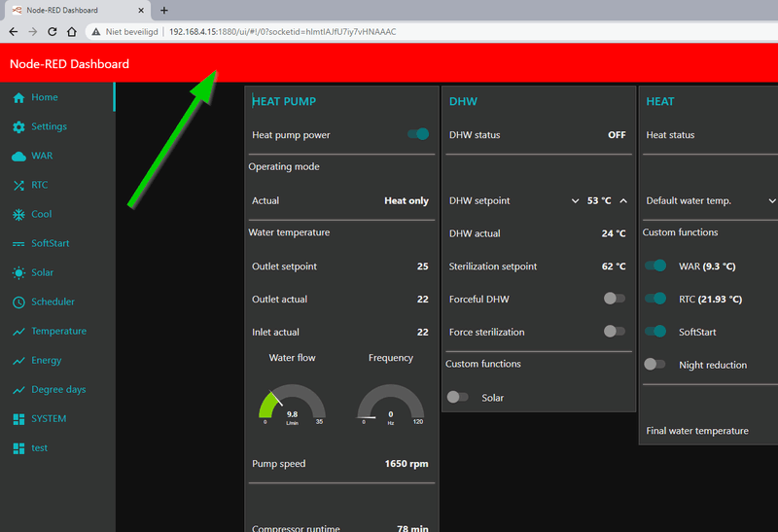
Task: Disable the SoftStart switch in HEAT panel
Action: (655, 331)
